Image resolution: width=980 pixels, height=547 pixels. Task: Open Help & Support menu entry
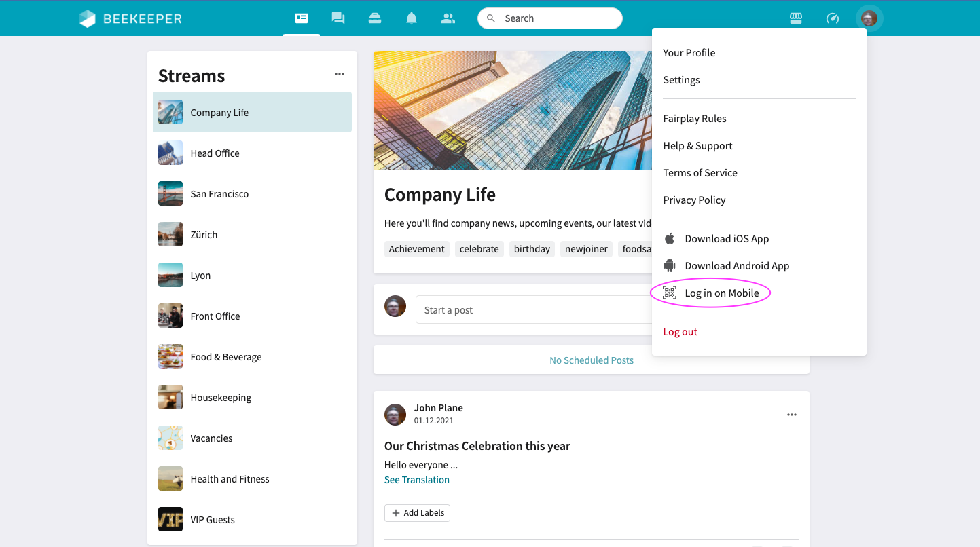[x=697, y=146]
